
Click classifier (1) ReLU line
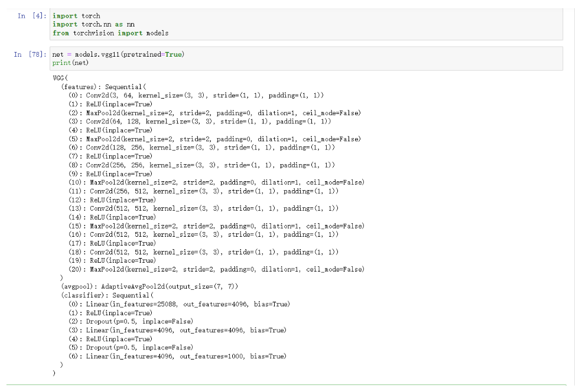(110, 313)
